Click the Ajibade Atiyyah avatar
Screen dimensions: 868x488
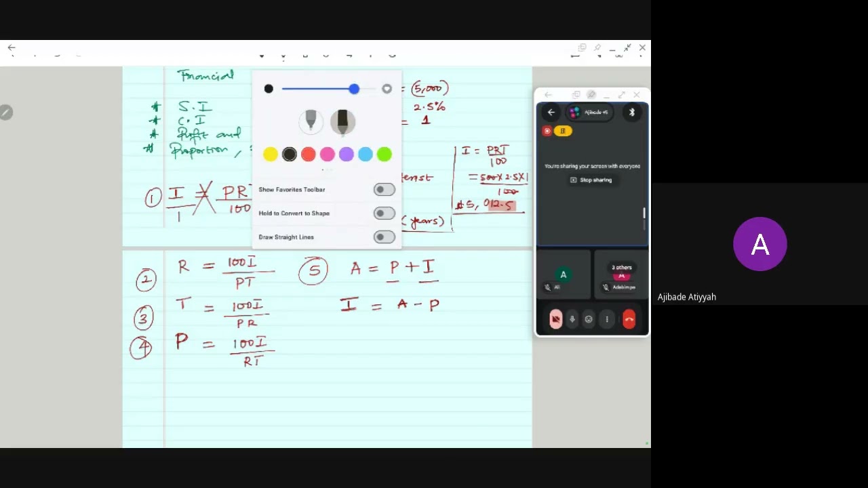coord(759,244)
